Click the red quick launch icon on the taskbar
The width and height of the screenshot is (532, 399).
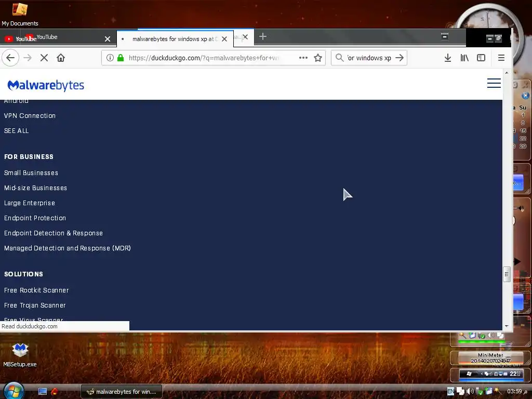click(55, 392)
